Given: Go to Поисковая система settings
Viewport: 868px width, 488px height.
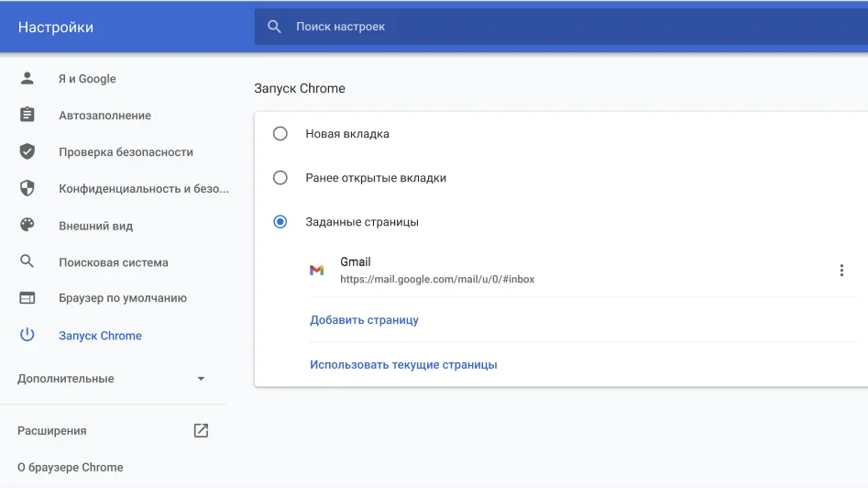Looking at the screenshot, I should point(114,262).
